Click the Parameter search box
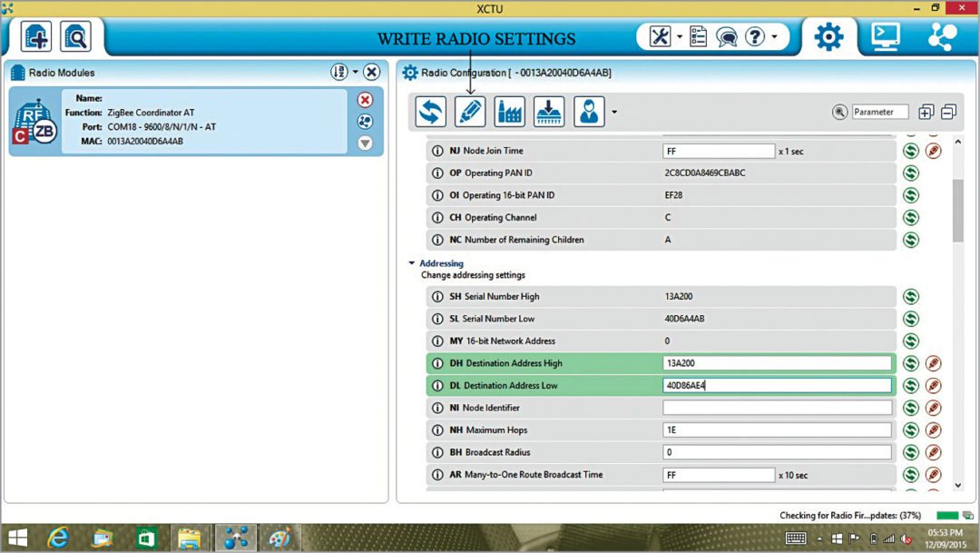 point(879,112)
